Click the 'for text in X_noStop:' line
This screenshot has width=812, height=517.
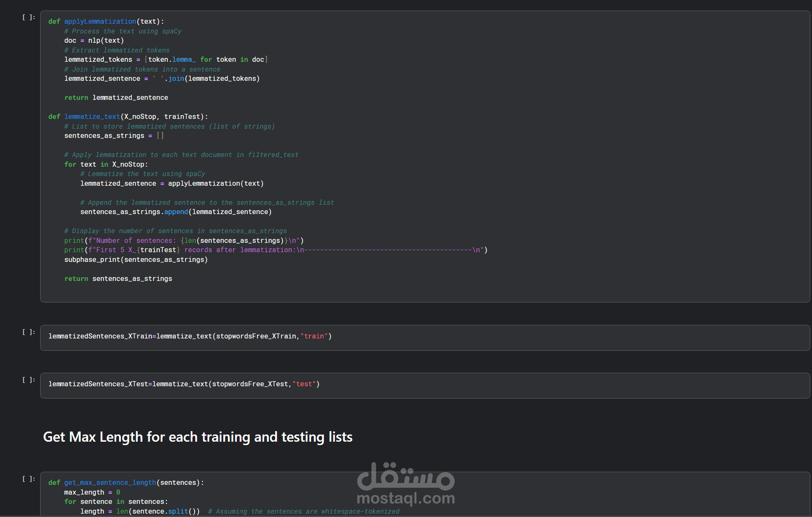coord(106,165)
